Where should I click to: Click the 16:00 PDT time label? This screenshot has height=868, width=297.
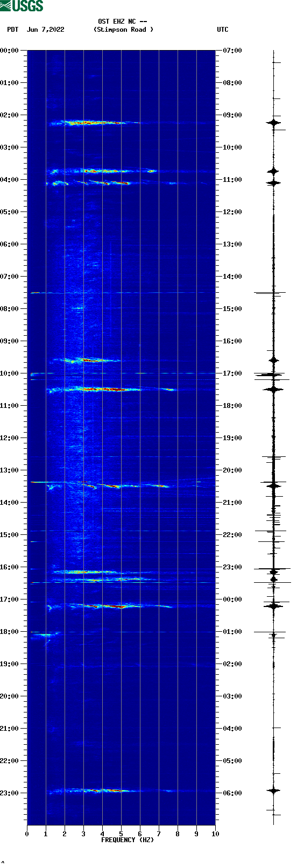(10, 567)
